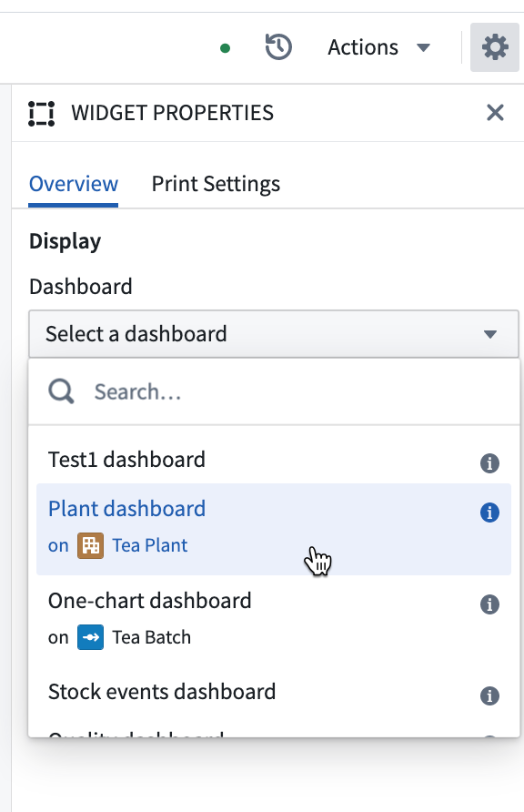Show info for Plant dashboard

489,513
